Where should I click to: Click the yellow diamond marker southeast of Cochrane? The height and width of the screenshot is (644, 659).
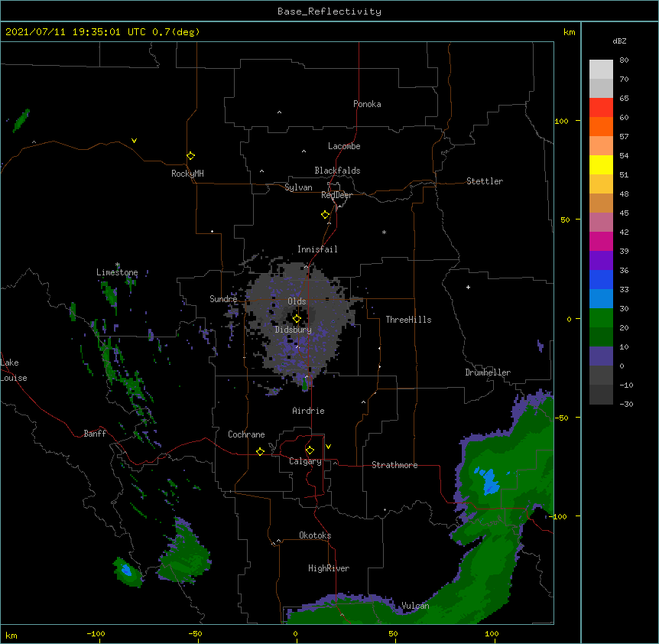(260, 451)
